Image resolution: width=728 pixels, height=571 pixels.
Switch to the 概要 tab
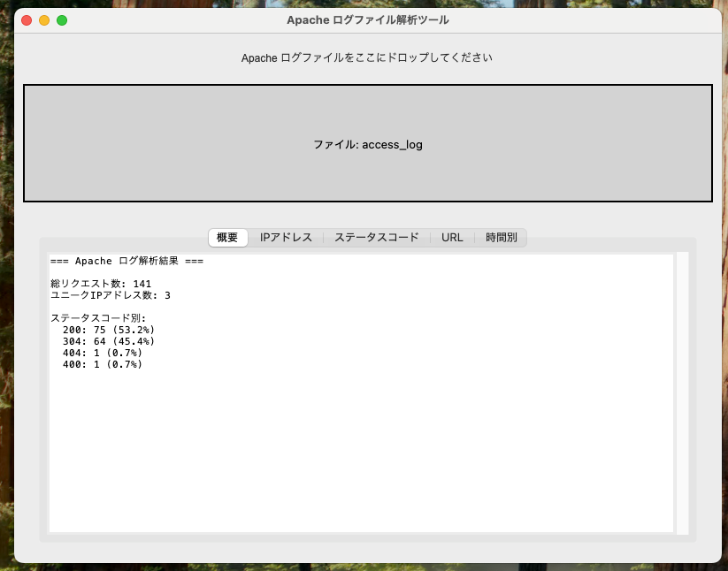pyautogui.click(x=227, y=238)
